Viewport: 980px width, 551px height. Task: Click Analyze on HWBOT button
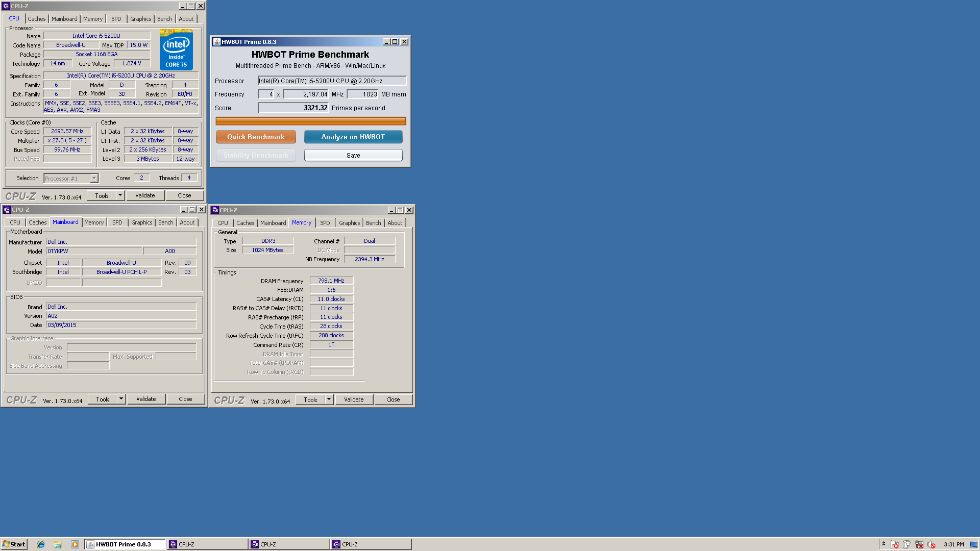(x=353, y=137)
